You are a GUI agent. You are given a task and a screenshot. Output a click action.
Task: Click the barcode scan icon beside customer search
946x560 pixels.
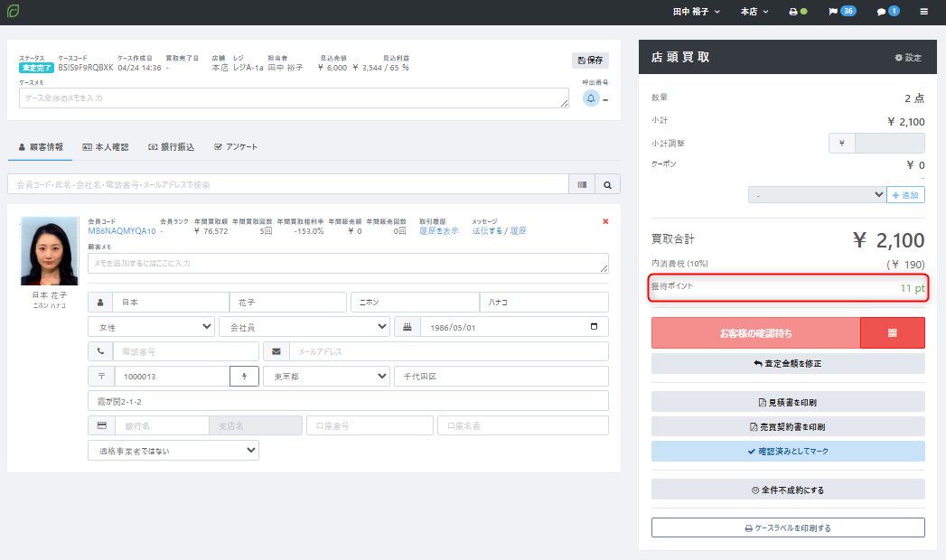(x=582, y=184)
